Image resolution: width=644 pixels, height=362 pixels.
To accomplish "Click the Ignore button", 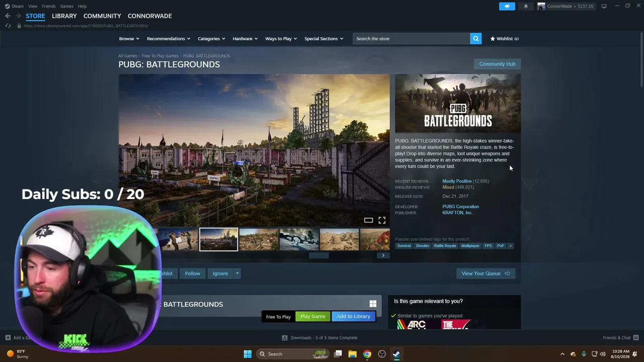I will click(220, 274).
